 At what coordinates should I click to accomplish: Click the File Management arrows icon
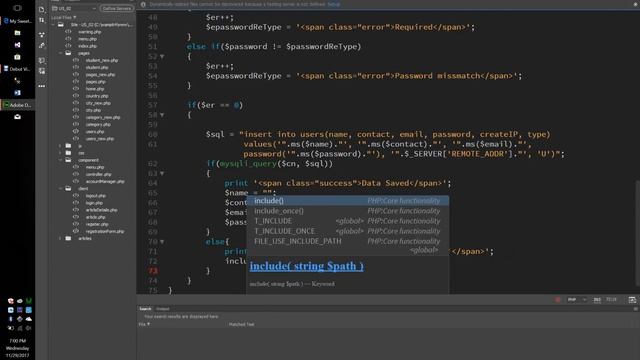click(42, 20)
